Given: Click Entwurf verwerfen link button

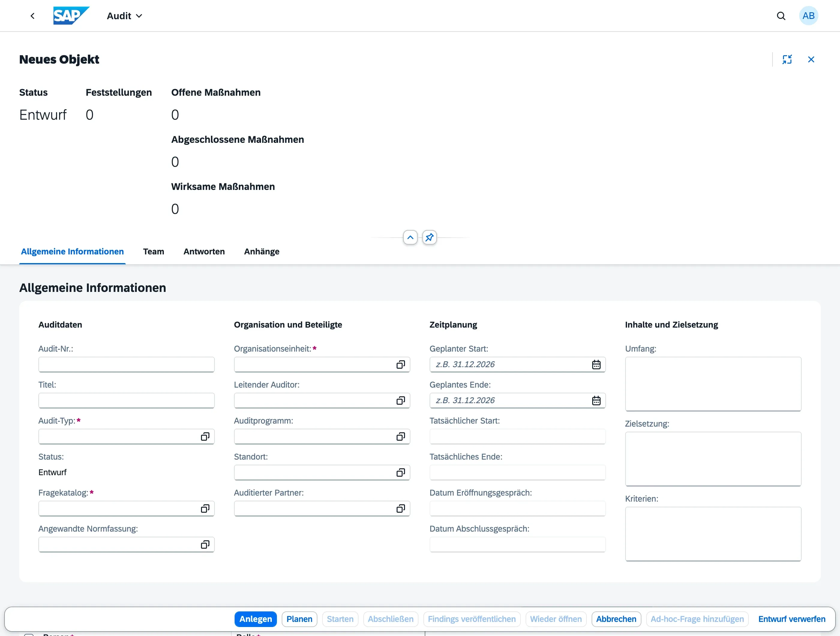Looking at the screenshot, I should coord(791,619).
